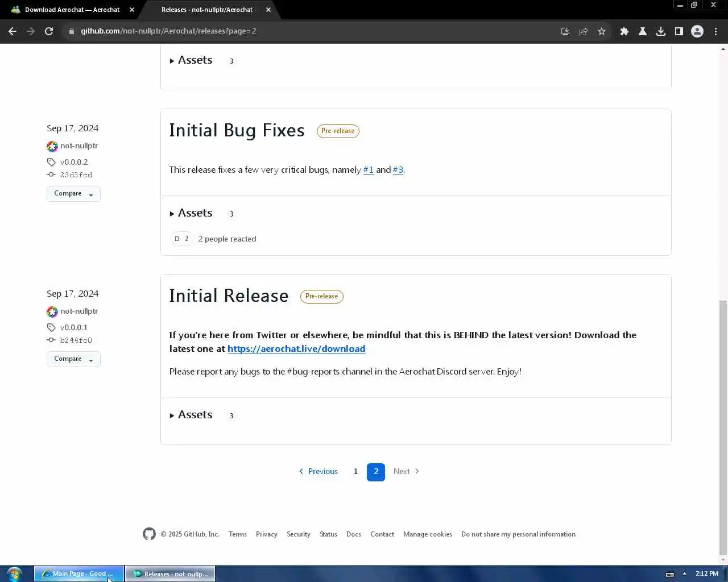Viewport: 728px width, 582px height.
Task: Close the Download Aerochat tab
Action: (x=132, y=10)
